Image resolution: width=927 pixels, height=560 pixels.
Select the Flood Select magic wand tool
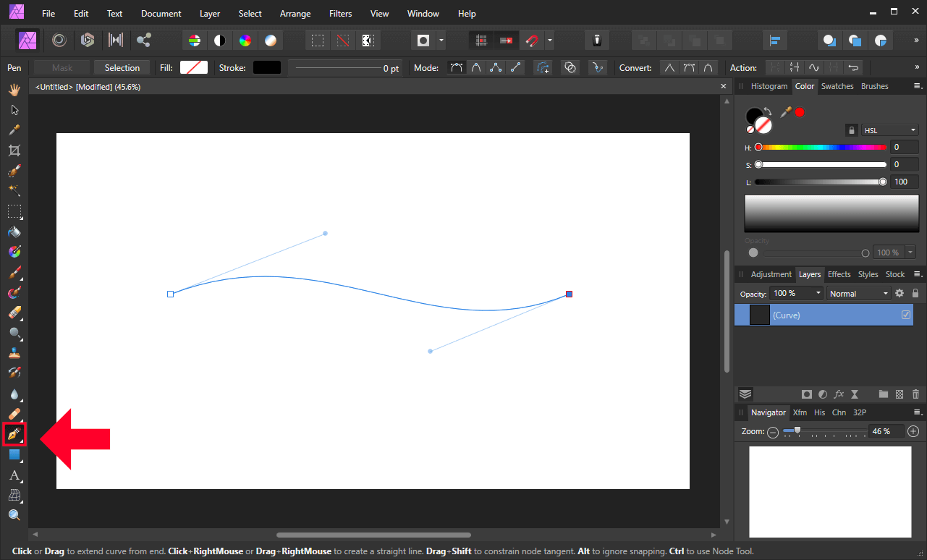point(14,191)
